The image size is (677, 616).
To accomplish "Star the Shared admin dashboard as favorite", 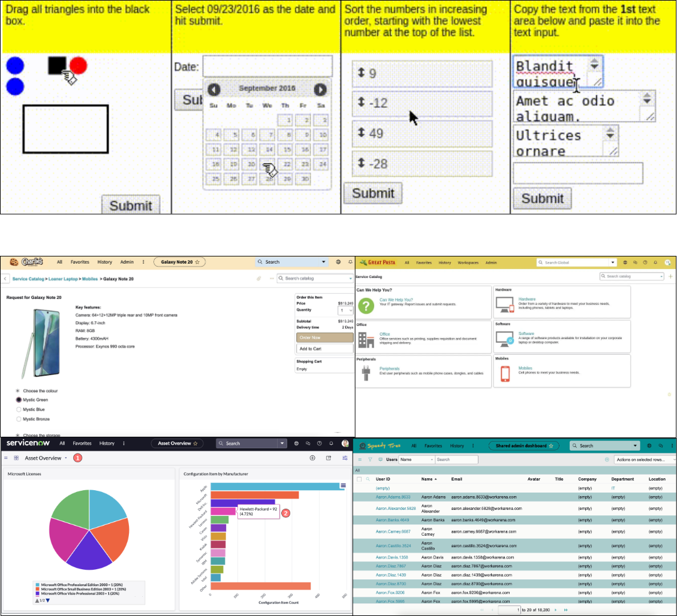I will (x=551, y=446).
